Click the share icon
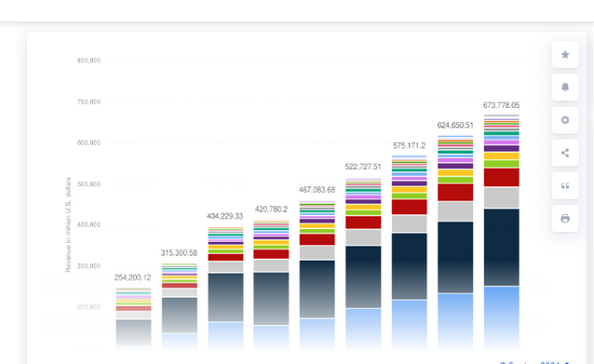This screenshot has width=594, height=364. [565, 153]
